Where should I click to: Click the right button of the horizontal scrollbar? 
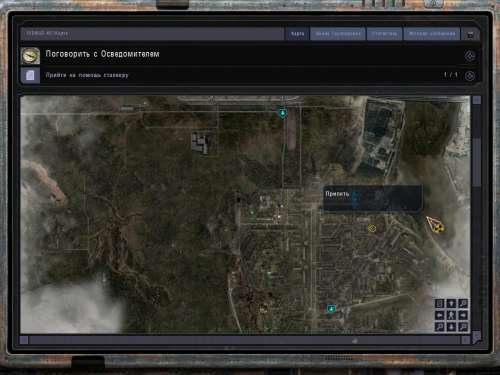coord(466,340)
